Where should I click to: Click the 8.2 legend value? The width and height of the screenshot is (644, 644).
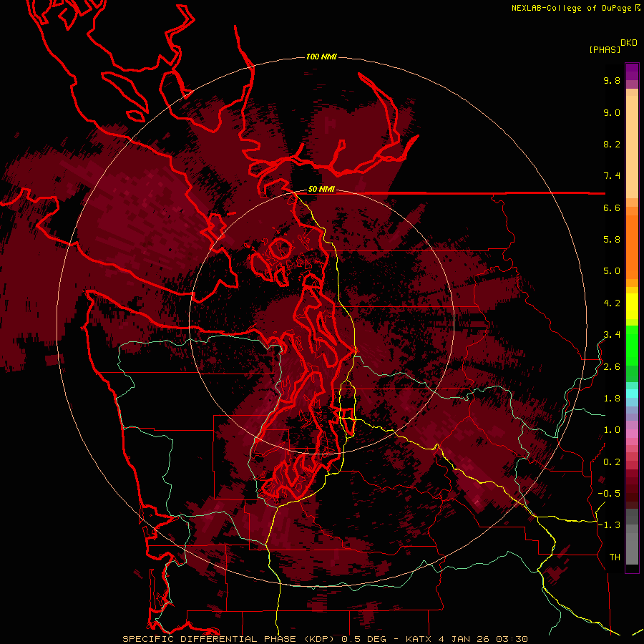point(612,144)
